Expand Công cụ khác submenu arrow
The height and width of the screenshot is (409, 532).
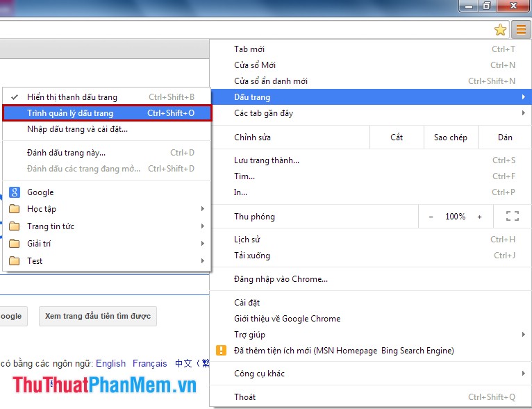(524, 373)
